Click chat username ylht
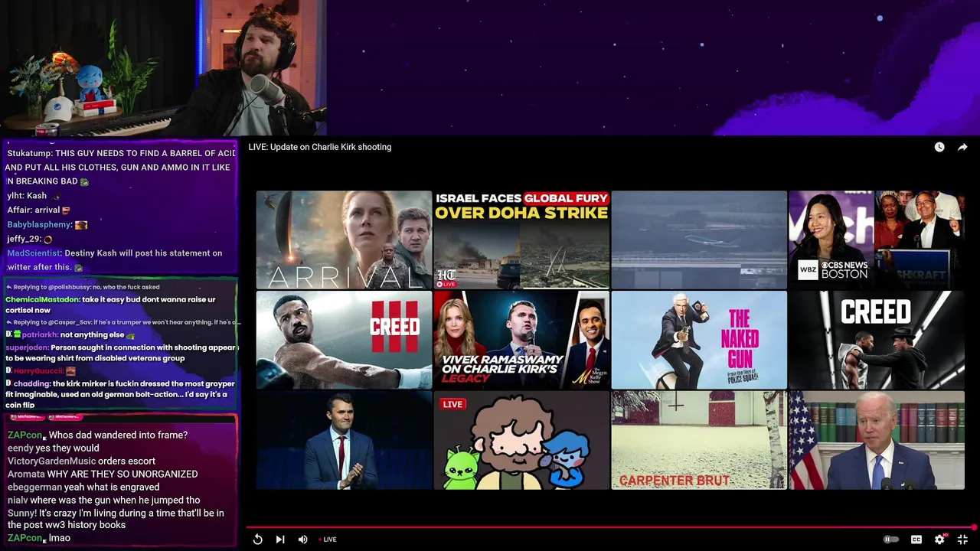The width and height of the screenshot is (980, 551). (15, 196)
